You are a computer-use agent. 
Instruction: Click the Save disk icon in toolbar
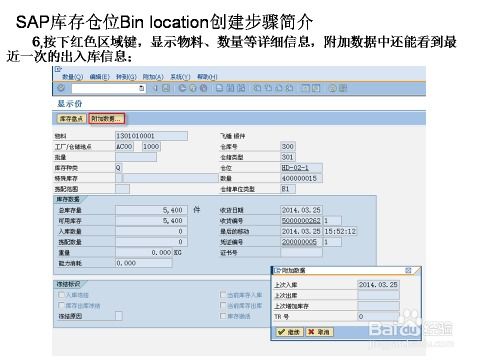coord(166,88)
